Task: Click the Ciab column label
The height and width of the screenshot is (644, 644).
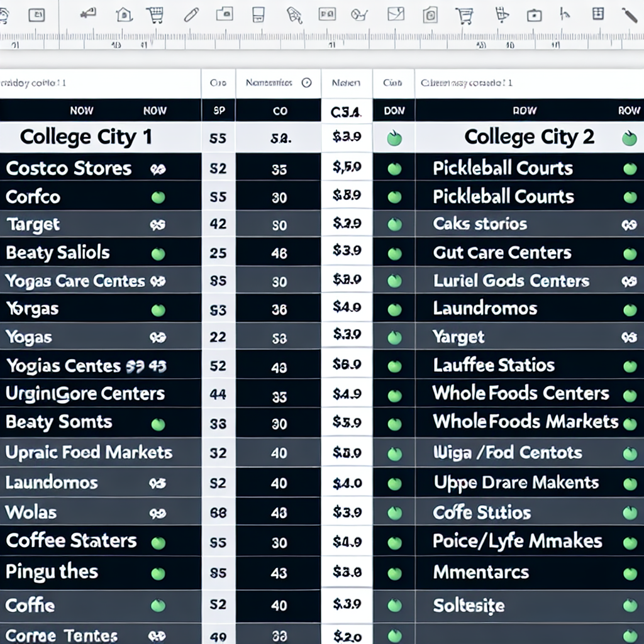Action: (392, 83)
